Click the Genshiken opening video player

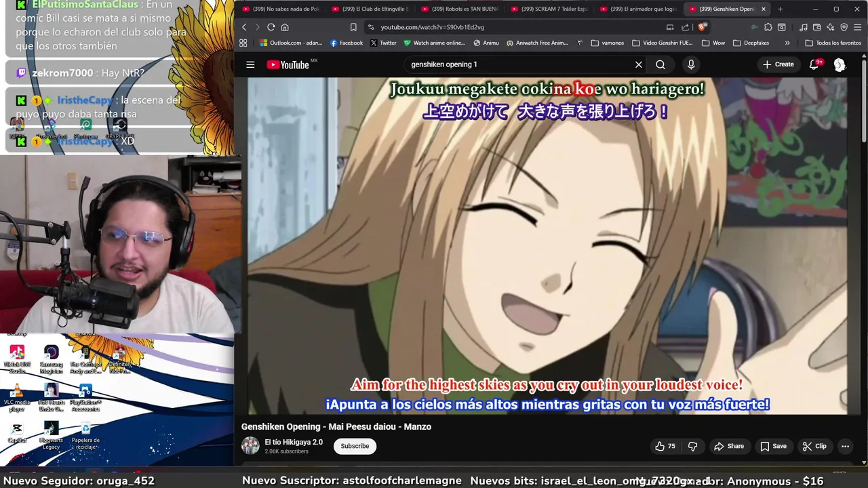pyautogui.click(x=547, y=245)
